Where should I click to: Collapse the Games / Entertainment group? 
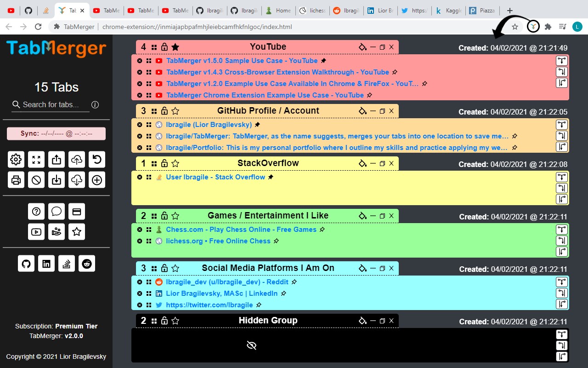[373, 216]
